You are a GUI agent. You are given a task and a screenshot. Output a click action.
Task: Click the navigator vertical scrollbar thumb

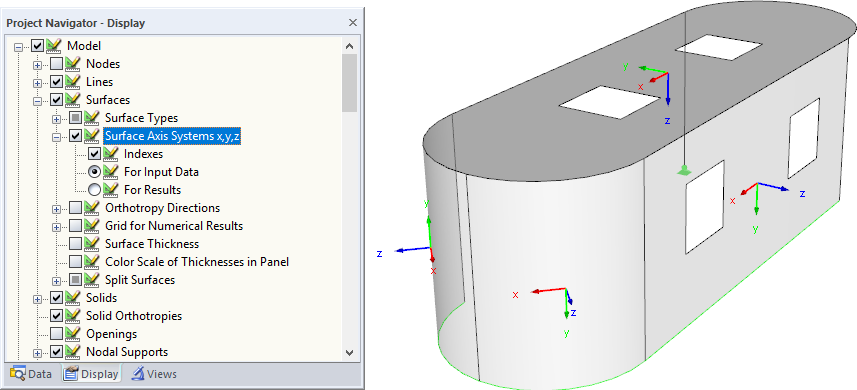point(350,83)
